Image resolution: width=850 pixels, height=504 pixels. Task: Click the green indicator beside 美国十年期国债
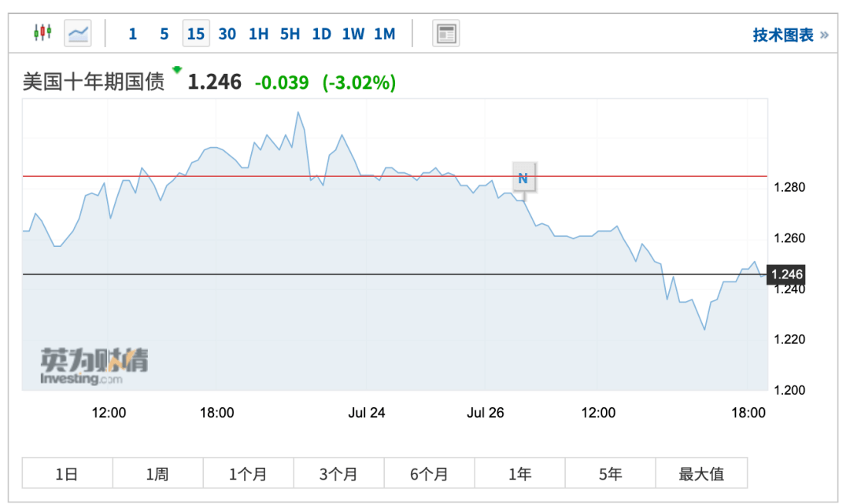click(x=177, y=70)
